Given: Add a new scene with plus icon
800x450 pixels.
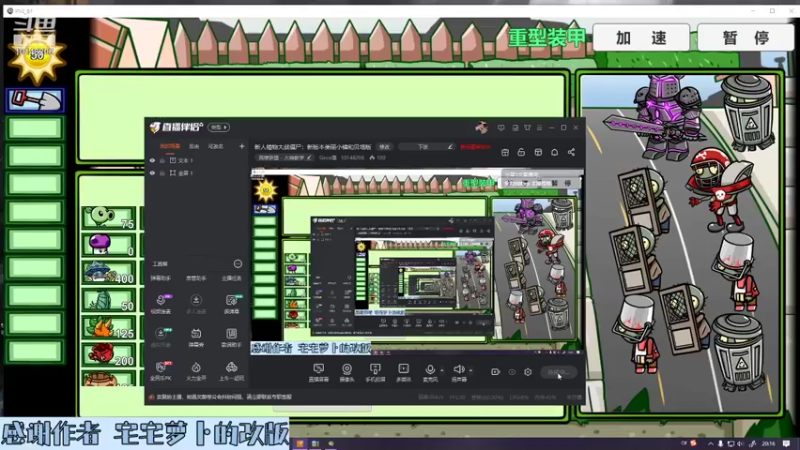Looking at the screenshot, I should point(241,146).
